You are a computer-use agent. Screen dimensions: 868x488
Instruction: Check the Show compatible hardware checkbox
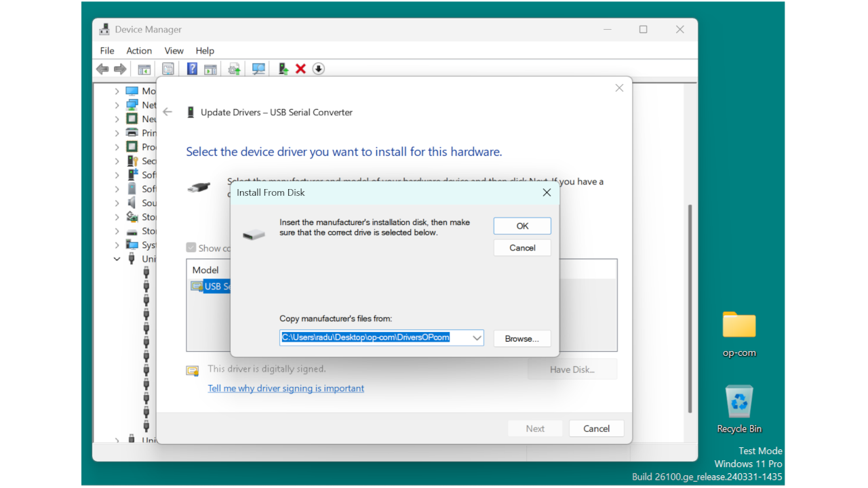(191, 247)
